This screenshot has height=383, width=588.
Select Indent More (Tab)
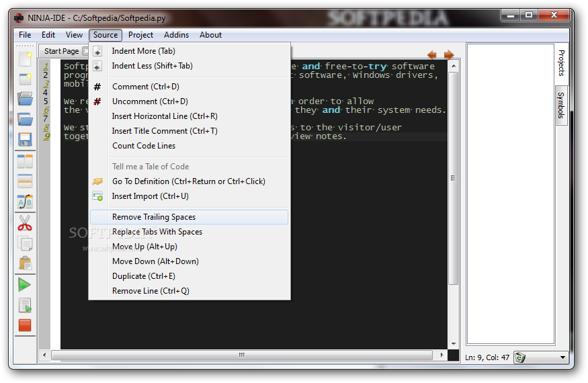(190, 51)
